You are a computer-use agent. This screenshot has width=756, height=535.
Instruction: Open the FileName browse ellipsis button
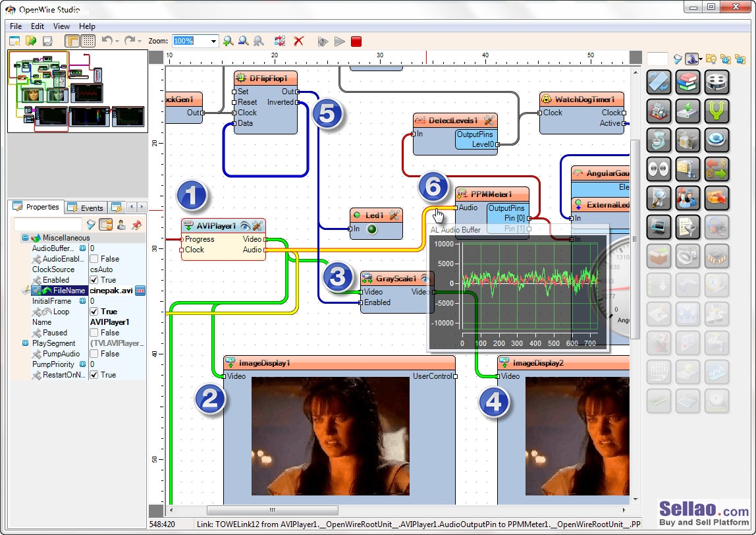(140, 291)
